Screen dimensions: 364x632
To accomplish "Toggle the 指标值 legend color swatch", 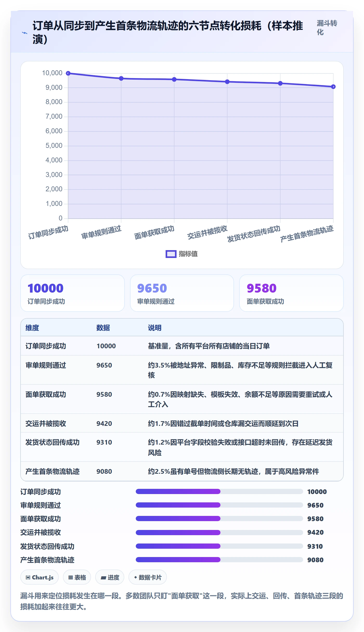I will (171, 254).
